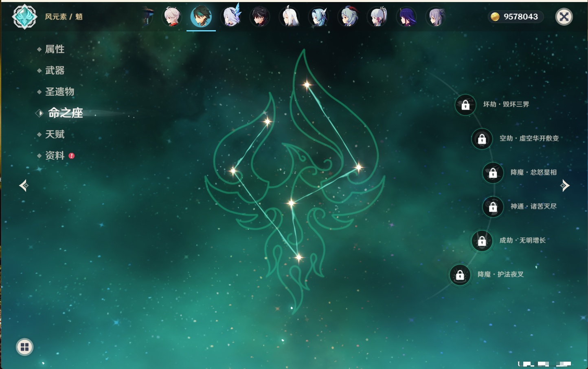This screenshot has width=588, height=369.
Task: Switch to Eula's portrait in character bar
Action: 318,17
